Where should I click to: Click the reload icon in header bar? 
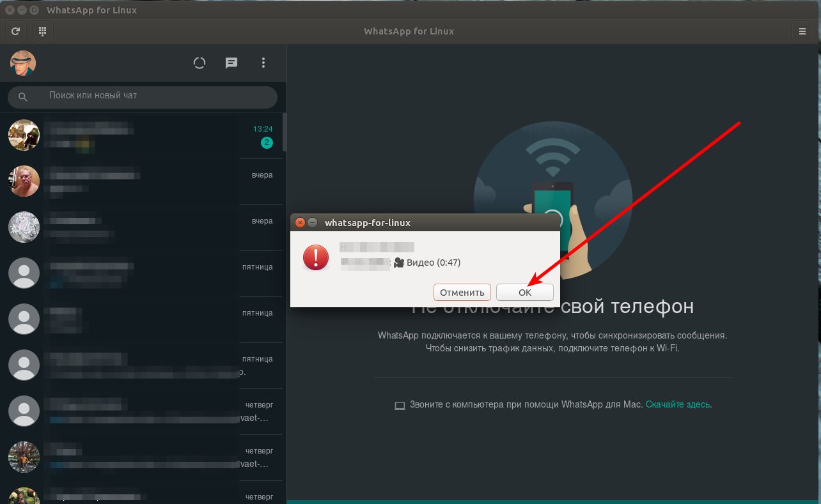click(15, 31)
